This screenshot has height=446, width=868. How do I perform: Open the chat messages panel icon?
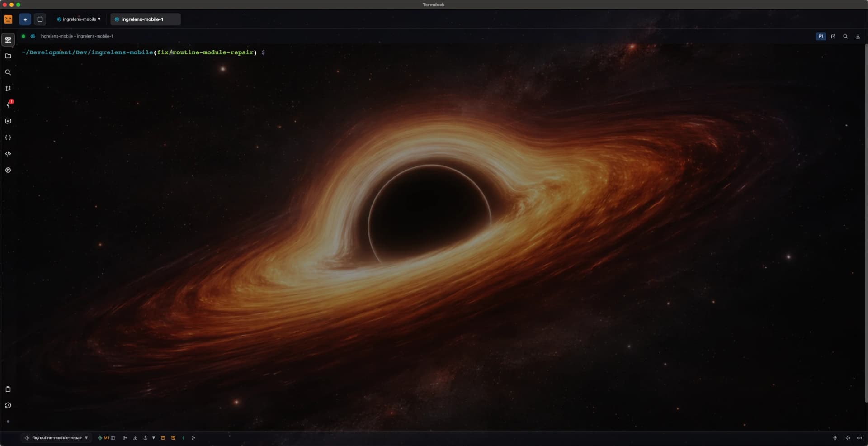click(8, 121)
